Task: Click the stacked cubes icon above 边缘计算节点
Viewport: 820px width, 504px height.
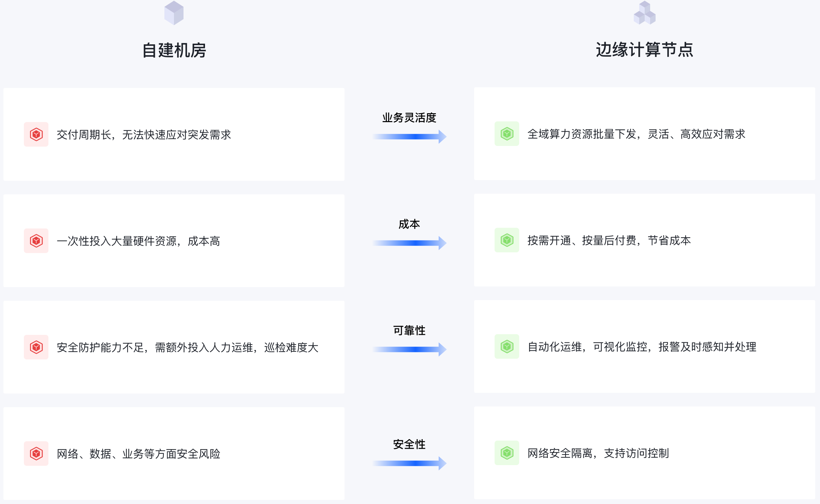Action: coord(644,13)
